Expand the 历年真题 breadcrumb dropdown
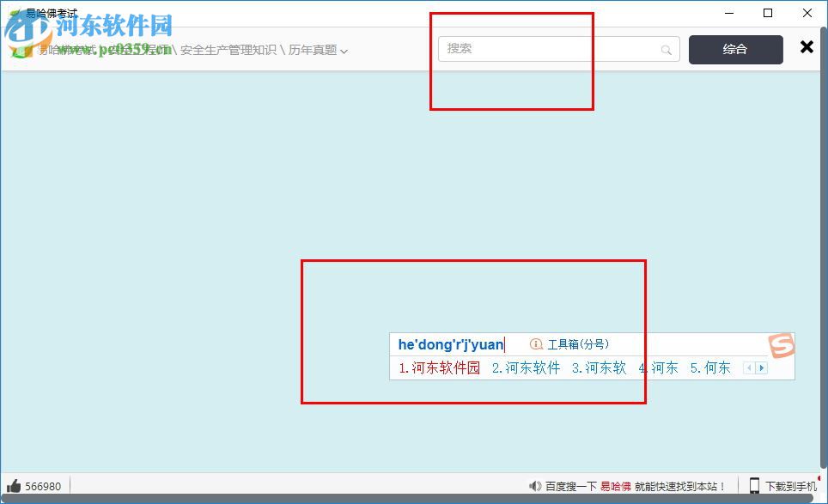 pos(344,50)
